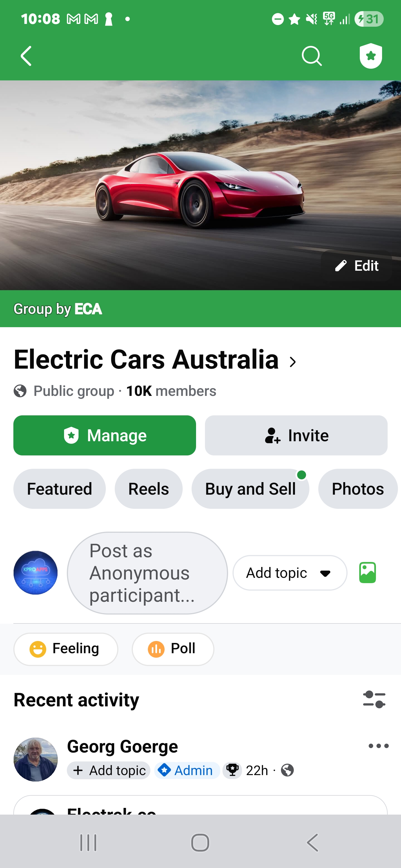Image resolution: width=401 pixels, height=868 pixels.
Task: Tap the back arrow in the header
Action: 26,56
